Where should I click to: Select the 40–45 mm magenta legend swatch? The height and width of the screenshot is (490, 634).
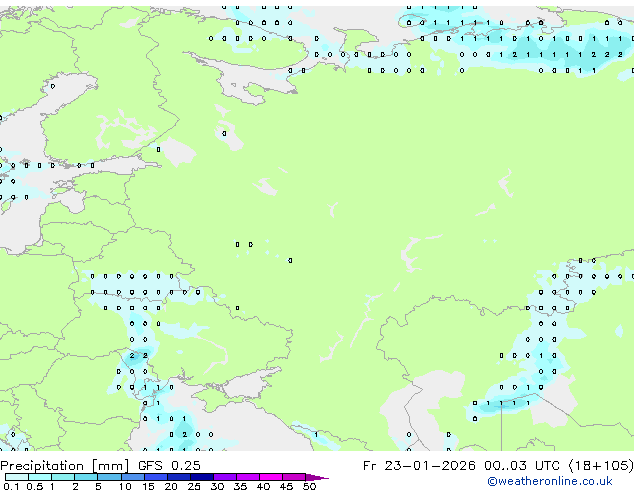click(x=271, y=477)
